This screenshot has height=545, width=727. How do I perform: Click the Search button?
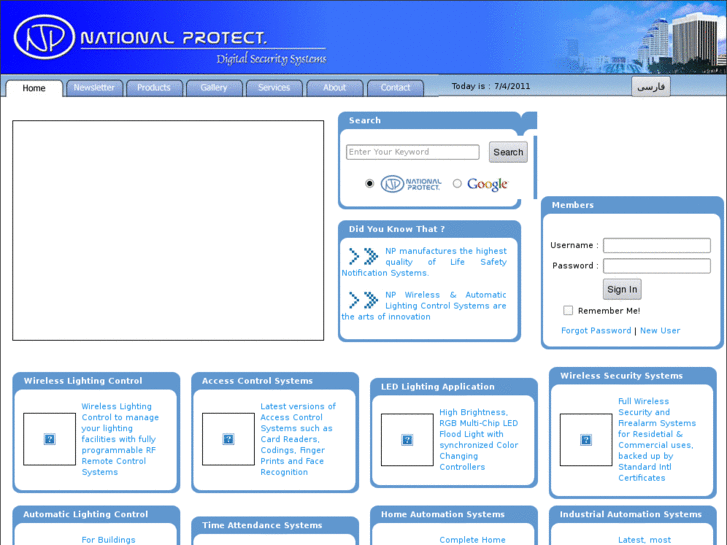508,152
